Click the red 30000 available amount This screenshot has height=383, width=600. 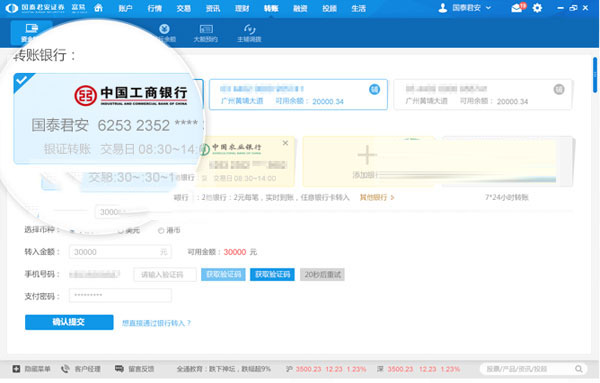point(235,252)
